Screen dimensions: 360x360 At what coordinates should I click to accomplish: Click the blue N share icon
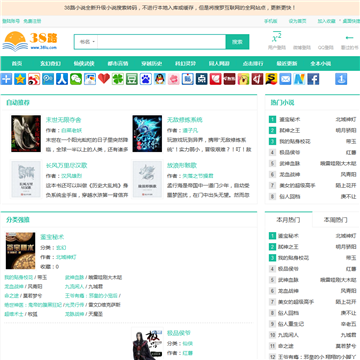(299, 79)
